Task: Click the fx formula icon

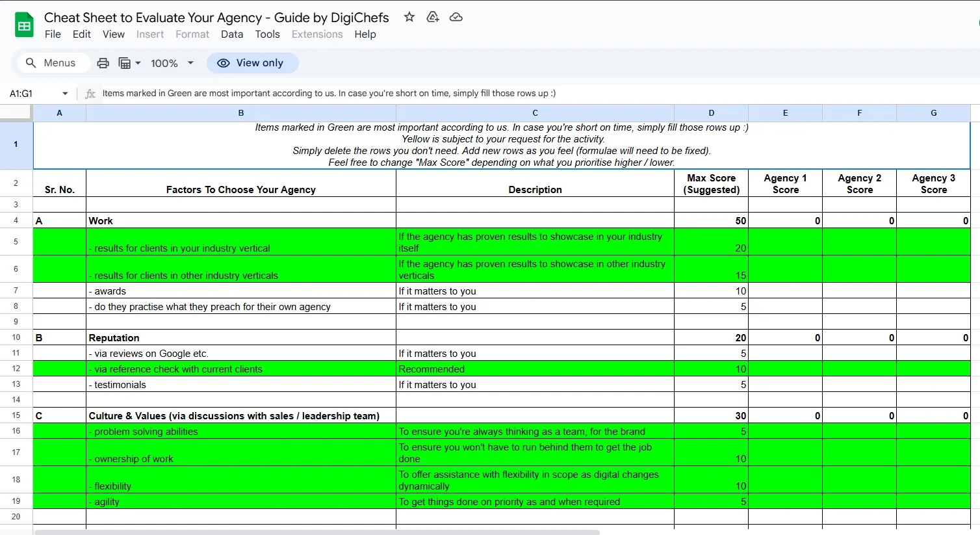Action: (90, 94)
